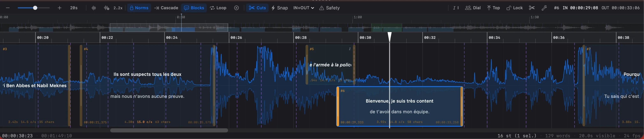This screenshot has width=644, height=139.
Task: Toggle the Blocks display mode
Action: (194, 8)
